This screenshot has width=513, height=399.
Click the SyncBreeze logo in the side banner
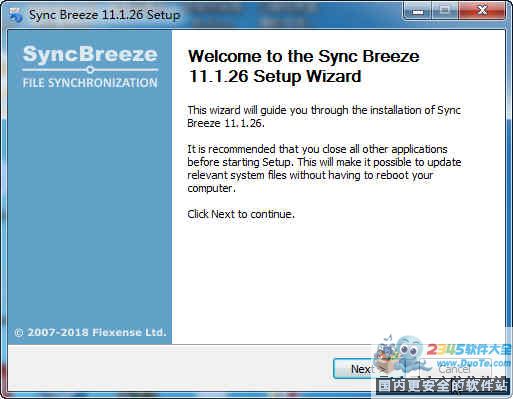(90, 55)
